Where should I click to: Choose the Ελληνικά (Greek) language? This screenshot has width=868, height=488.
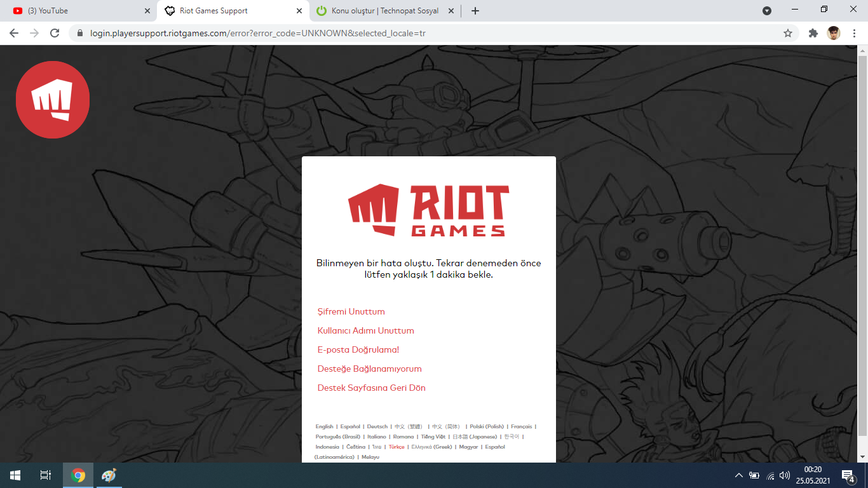coord(432,447)
